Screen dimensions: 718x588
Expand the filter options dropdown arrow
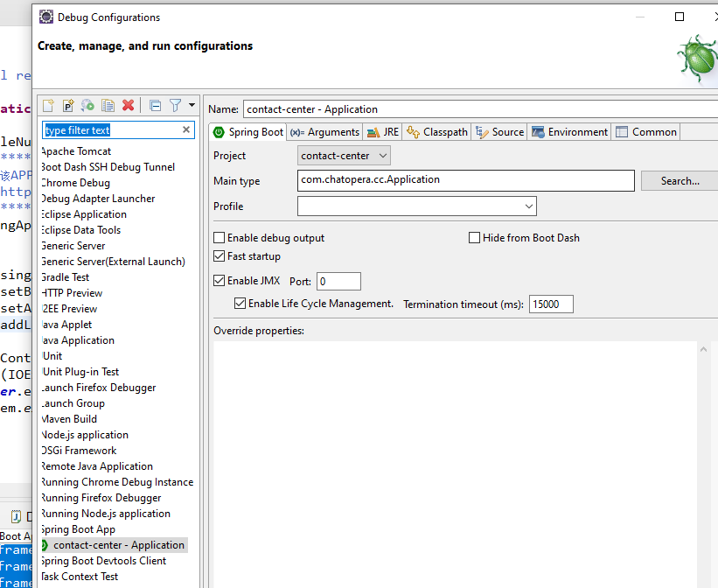click(192, 105)
